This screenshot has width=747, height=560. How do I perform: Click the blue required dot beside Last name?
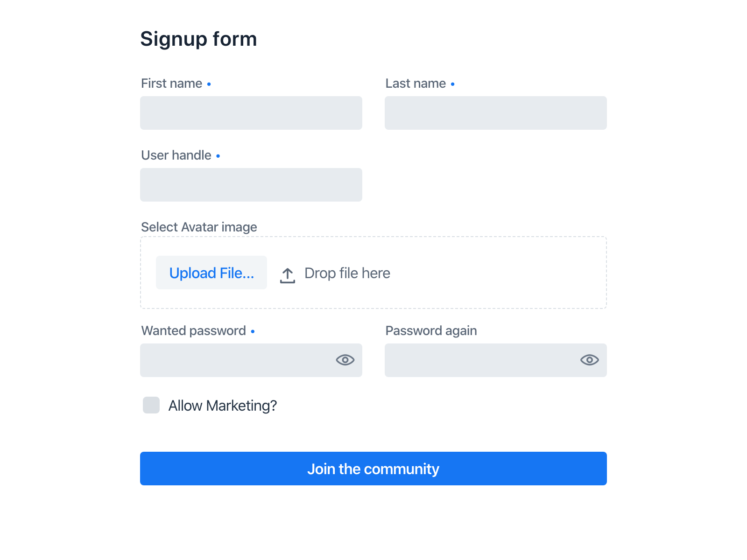[453, 84]
